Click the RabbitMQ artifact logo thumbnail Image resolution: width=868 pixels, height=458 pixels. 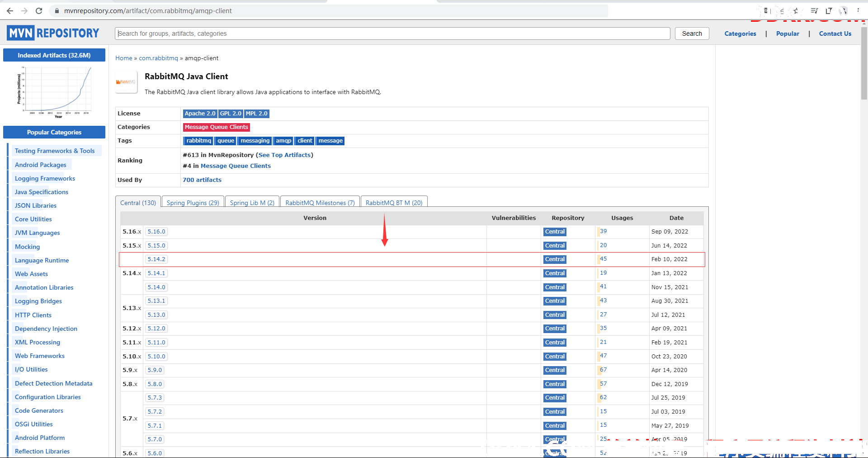tap(126, 82)
